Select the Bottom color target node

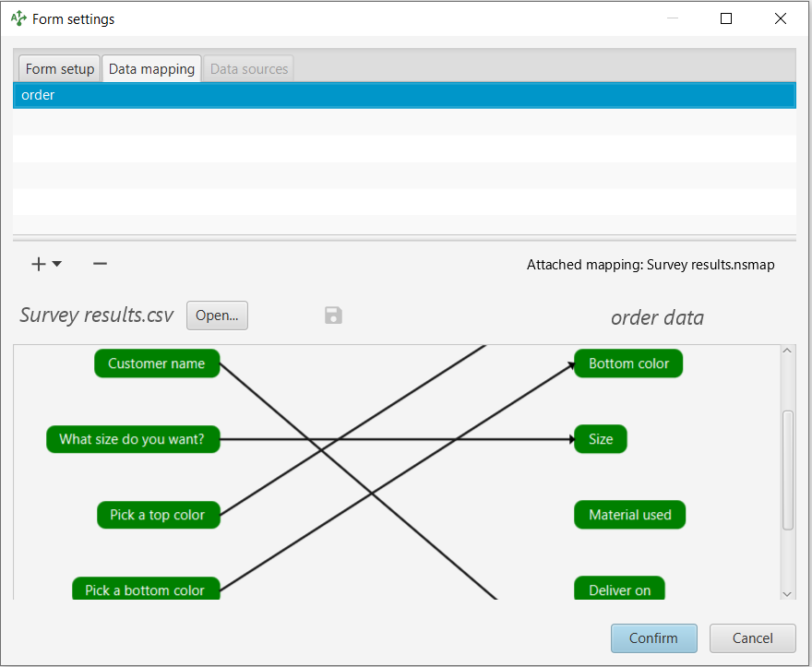click(x=628, y=363)
